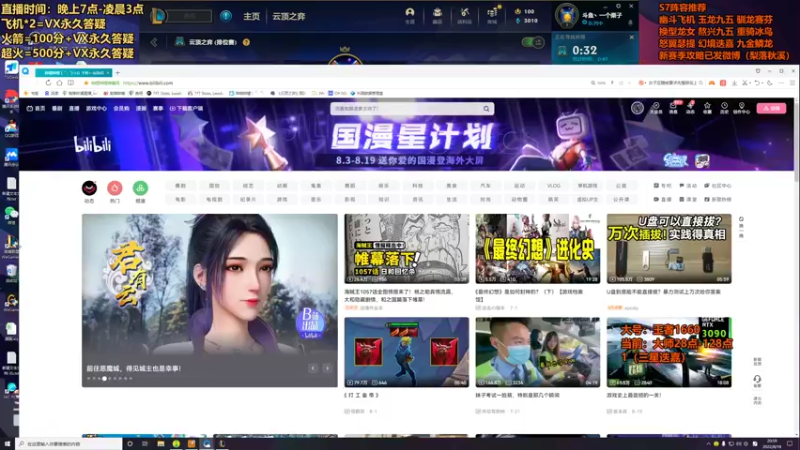Open the browser undo-close dropdown arrow
Viewport: 800px width, 450px height.
tap(763, 83)
